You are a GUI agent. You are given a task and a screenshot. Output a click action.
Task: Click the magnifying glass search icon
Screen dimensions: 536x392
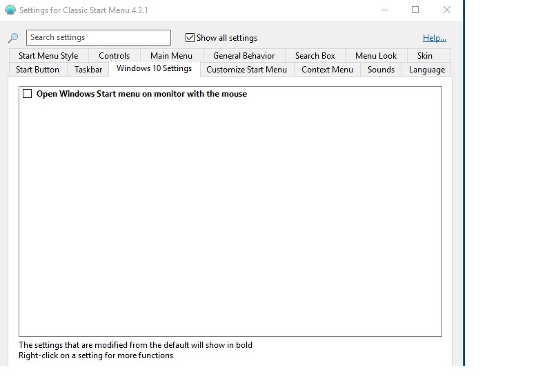pos(13,38)
